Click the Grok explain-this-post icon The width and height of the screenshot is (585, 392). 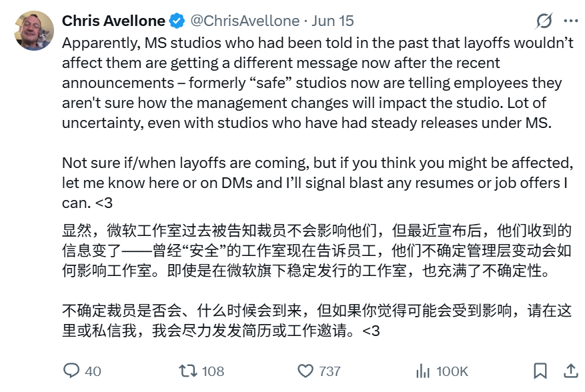tap(544, 21)
